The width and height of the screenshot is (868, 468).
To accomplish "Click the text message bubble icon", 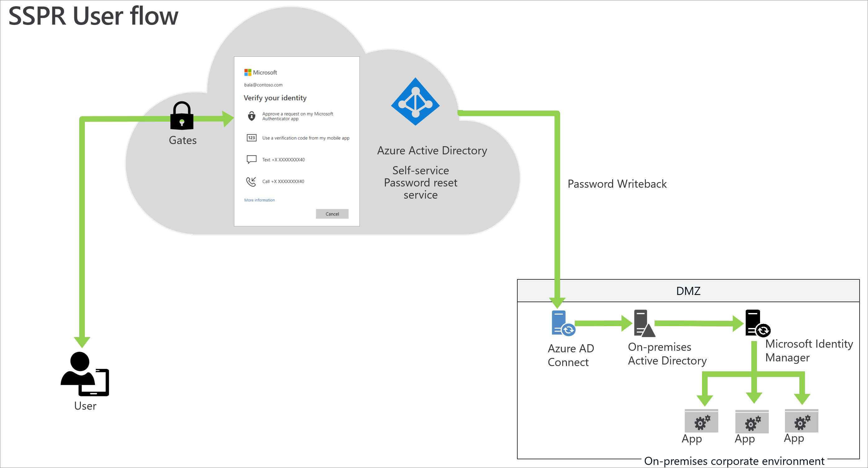I will (x=252, y=159).
